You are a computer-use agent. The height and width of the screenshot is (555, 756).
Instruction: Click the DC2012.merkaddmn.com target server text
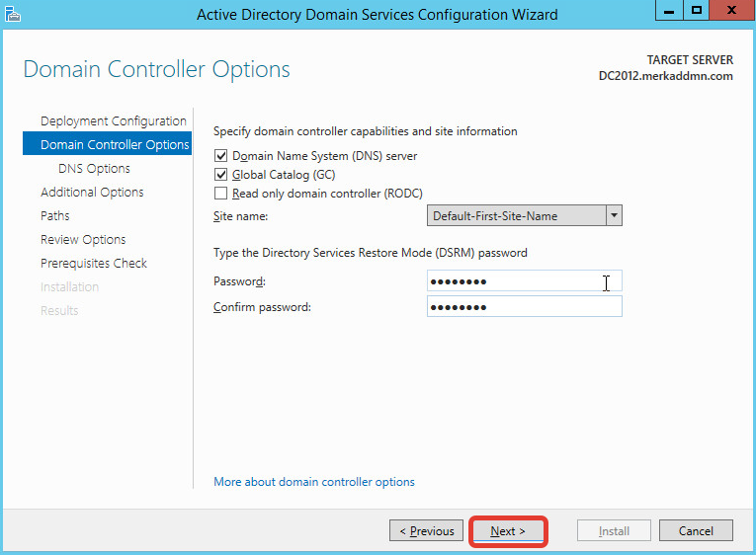click(665, 76)
